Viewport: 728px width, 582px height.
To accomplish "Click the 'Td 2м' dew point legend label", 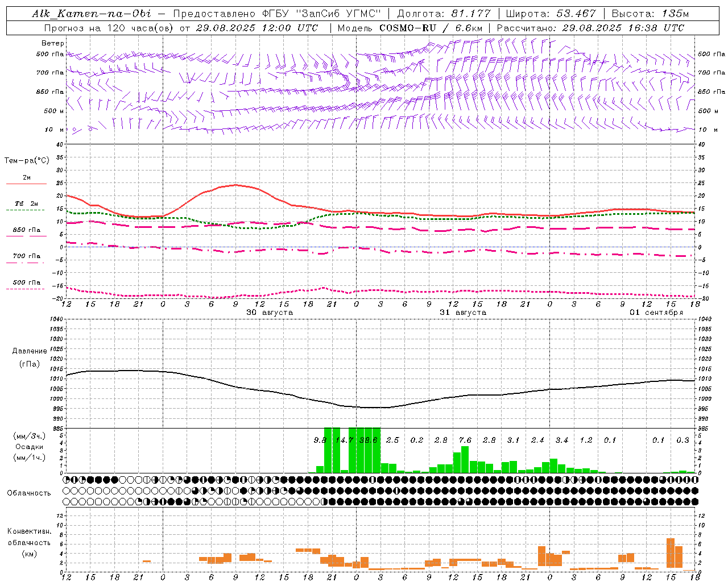I will click(x=26, y=203).
